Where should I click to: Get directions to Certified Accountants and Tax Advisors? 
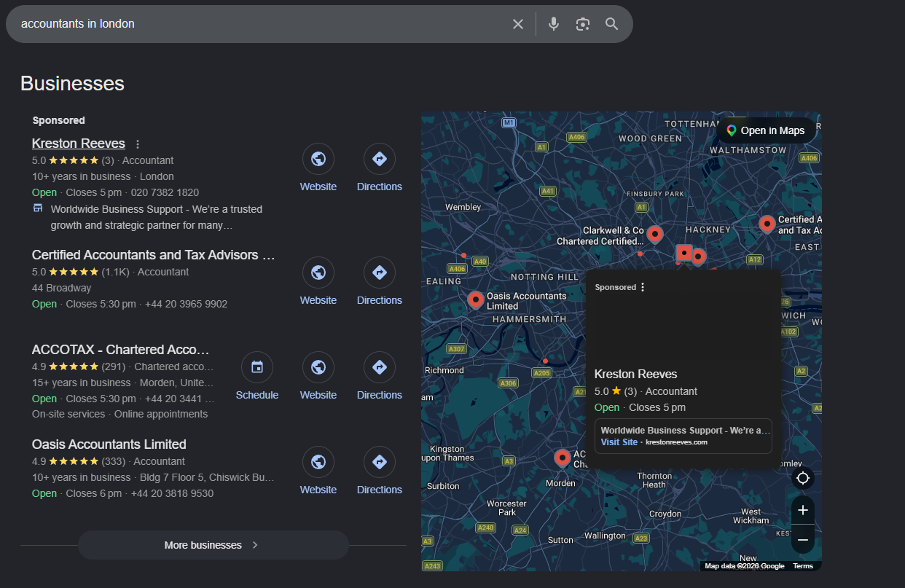pos(380,273)
